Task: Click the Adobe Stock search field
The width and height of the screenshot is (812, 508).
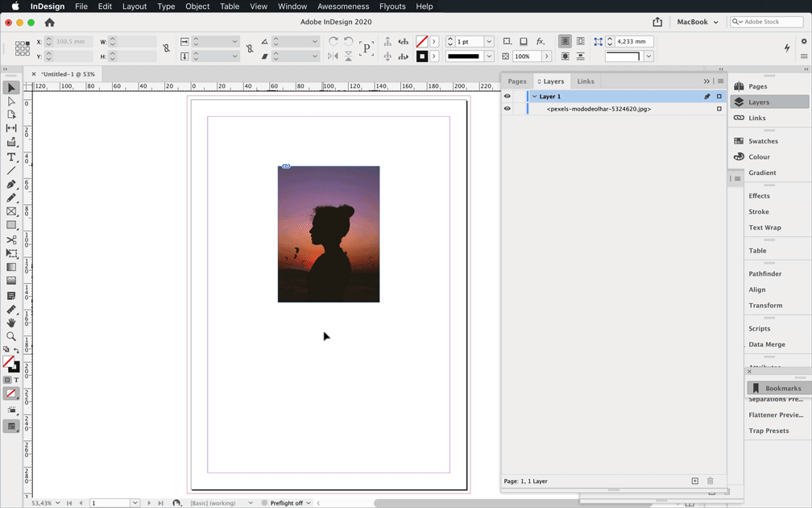Action: 766,22
